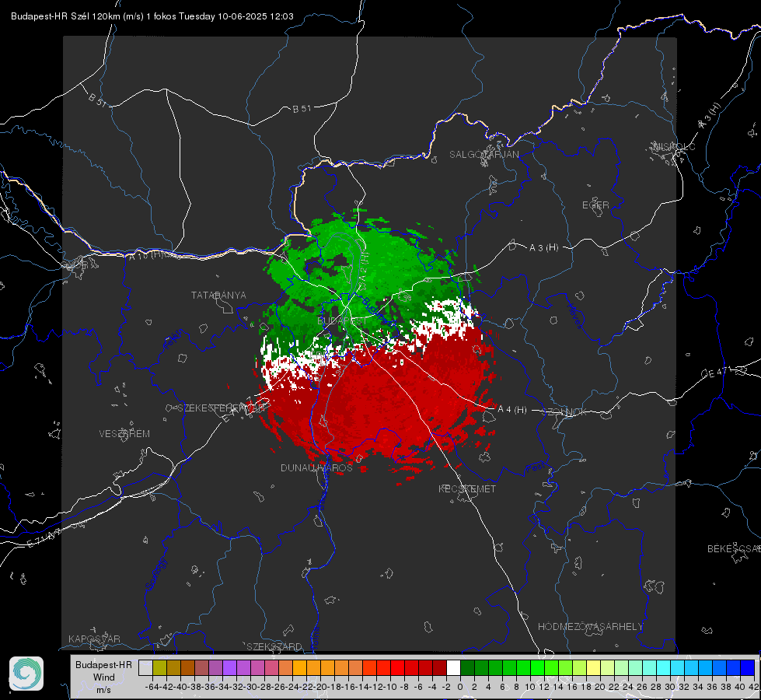Click the A 3 (H) road label beside Miskolc
The width and height of the screenshot is (761, 700).
coord(710,116)
